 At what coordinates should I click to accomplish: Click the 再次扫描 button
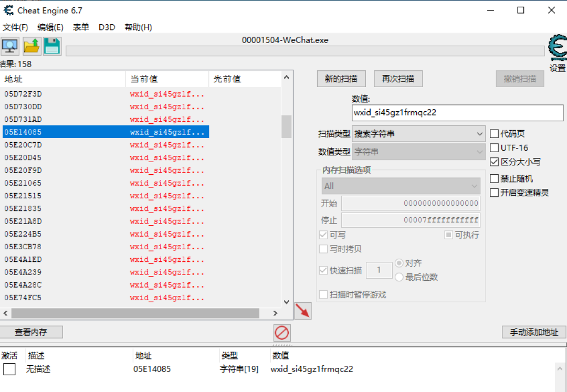398,79
